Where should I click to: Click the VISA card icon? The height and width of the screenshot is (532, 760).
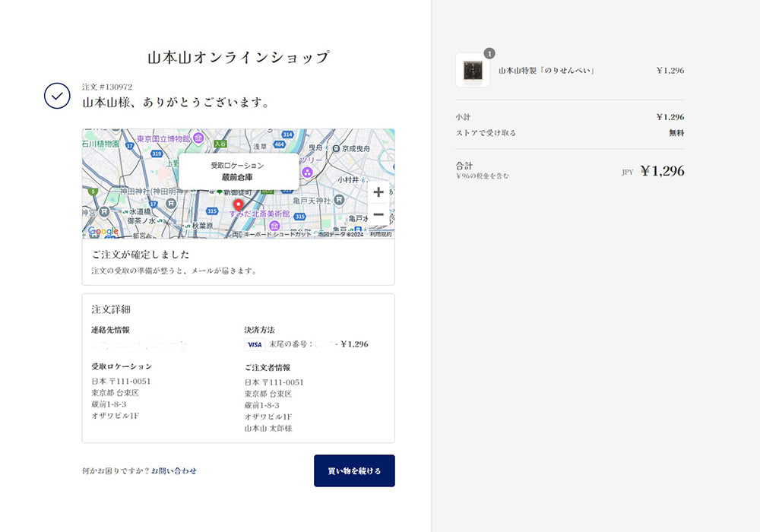click(254, 344)
